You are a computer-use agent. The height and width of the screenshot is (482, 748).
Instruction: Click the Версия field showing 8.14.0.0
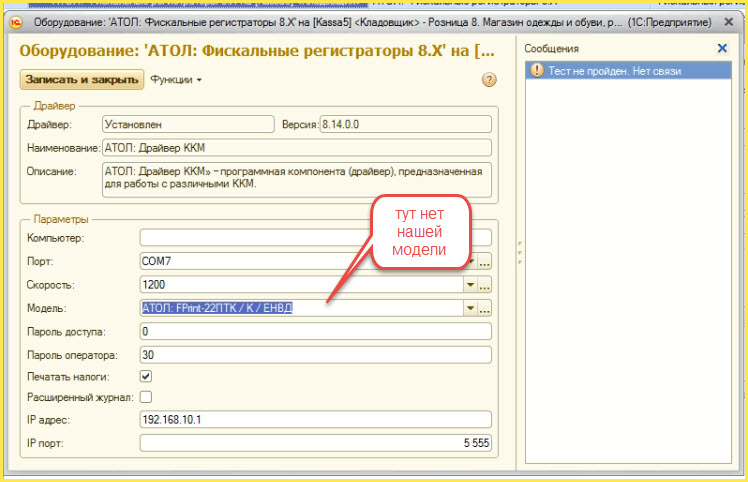(405, 124)
